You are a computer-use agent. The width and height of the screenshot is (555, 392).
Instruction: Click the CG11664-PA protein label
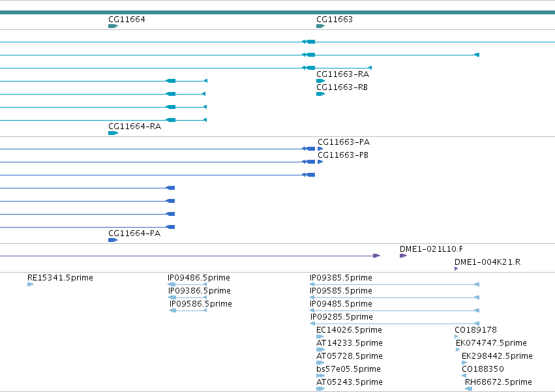click(x=134, y=234)
